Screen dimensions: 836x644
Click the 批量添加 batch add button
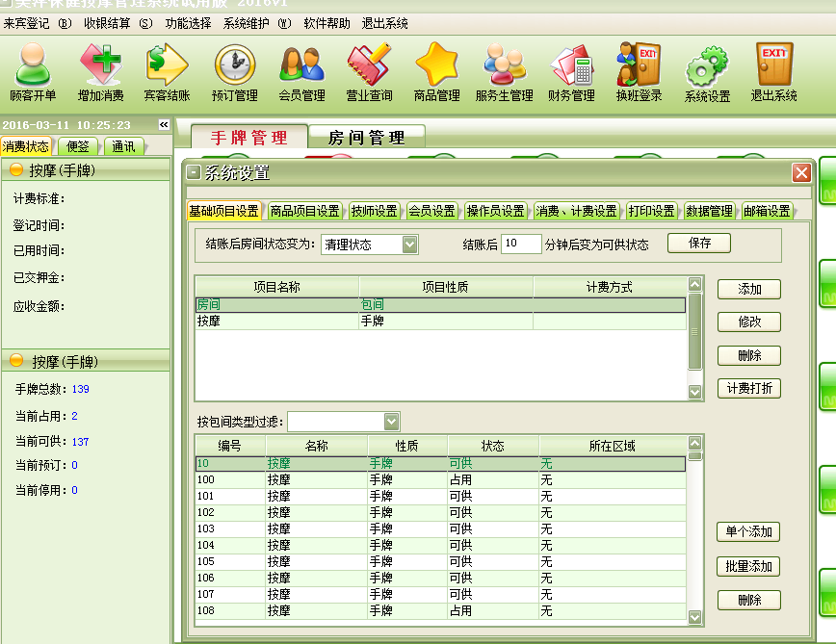747,567
